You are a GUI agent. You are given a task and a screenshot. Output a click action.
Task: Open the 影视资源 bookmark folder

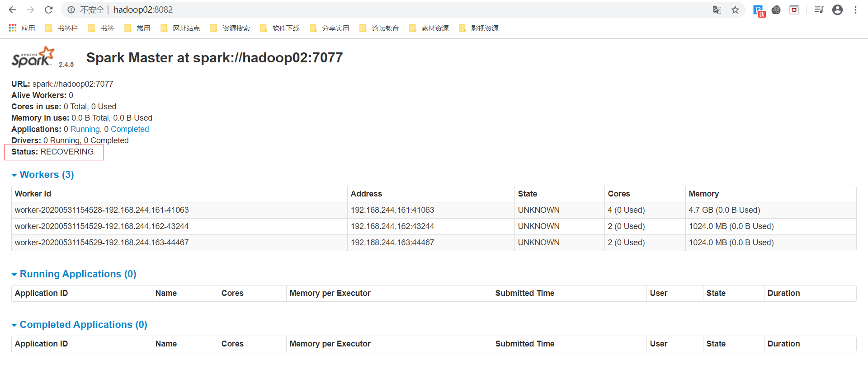point(479,28)
